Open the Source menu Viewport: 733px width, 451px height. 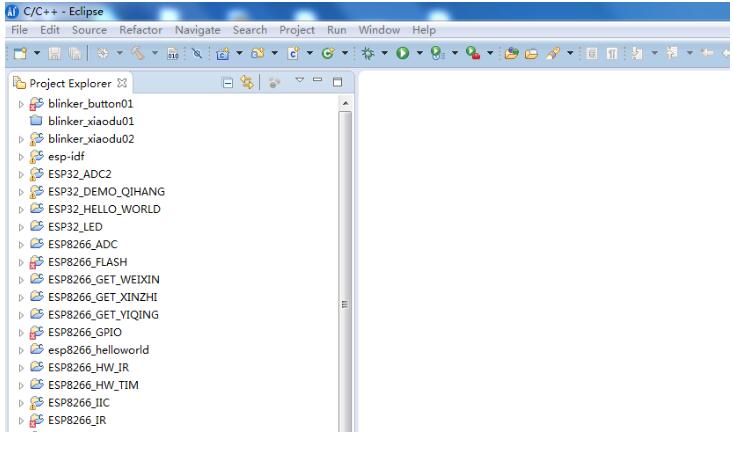[89, 30]
